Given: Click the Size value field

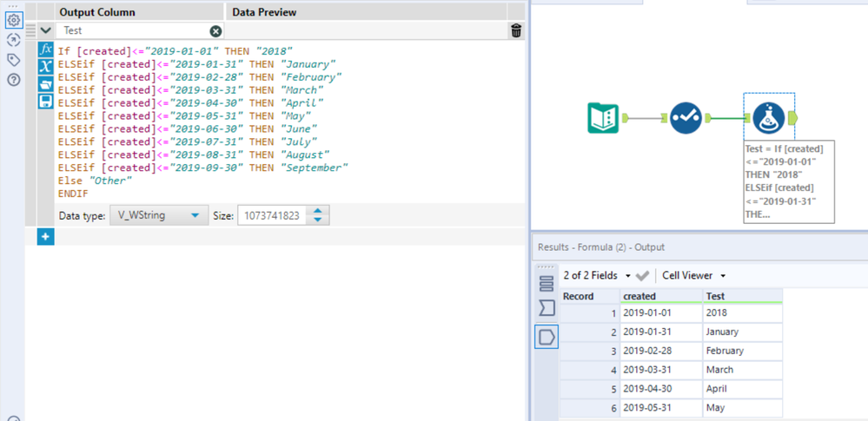Looking at the screenshot, I should coord(272,216).
